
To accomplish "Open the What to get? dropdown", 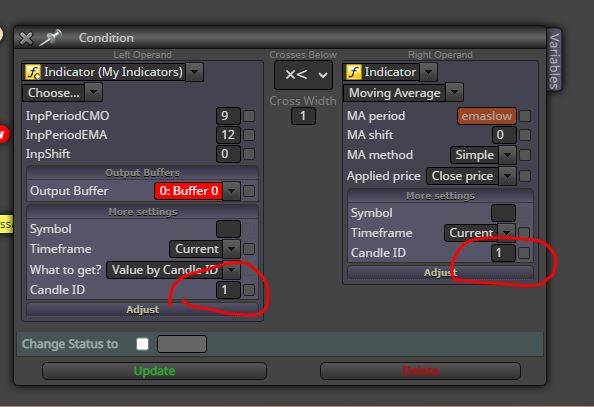I will coord(231,270).
